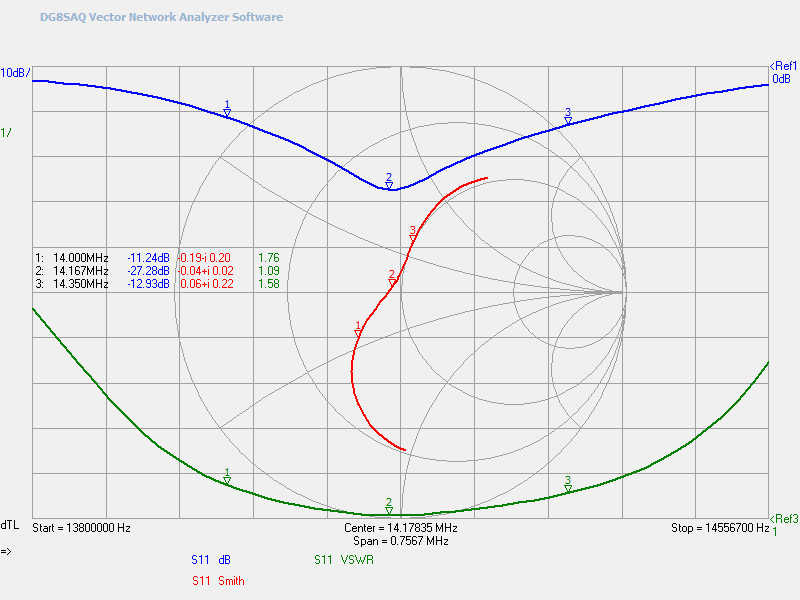Click the Span = 0.7567 MHz label
Viewport: 800px width, 600px height.
point(400,541)
